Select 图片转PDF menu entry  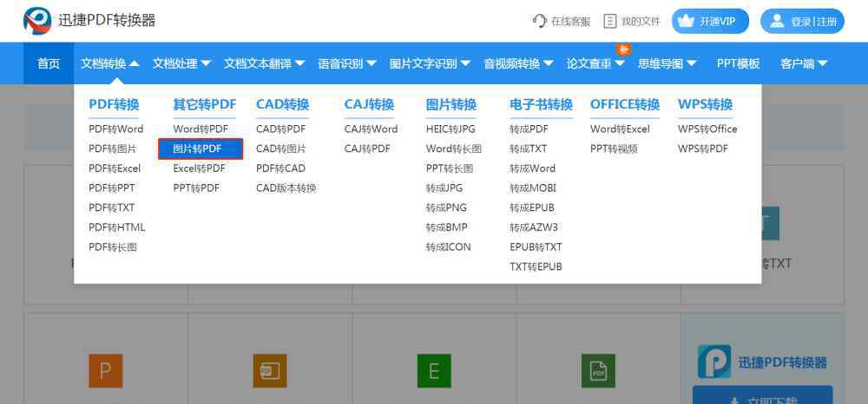[201, 149]
